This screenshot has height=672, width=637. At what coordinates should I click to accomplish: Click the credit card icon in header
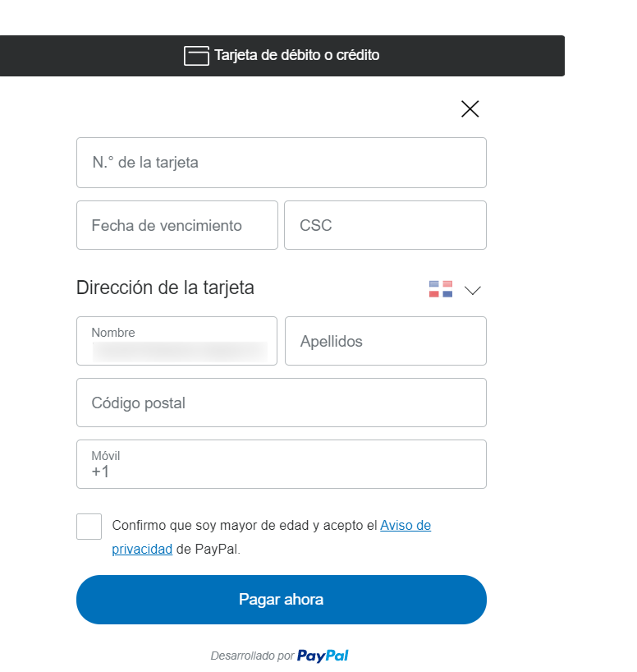196,56
